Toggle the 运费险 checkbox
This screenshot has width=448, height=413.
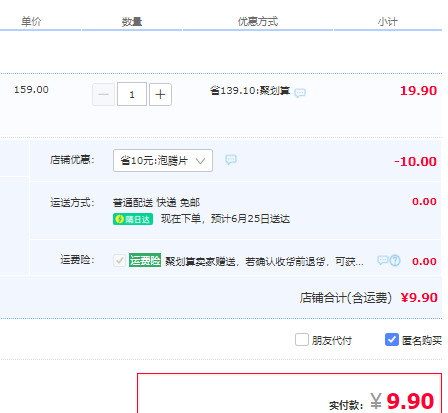119,260
